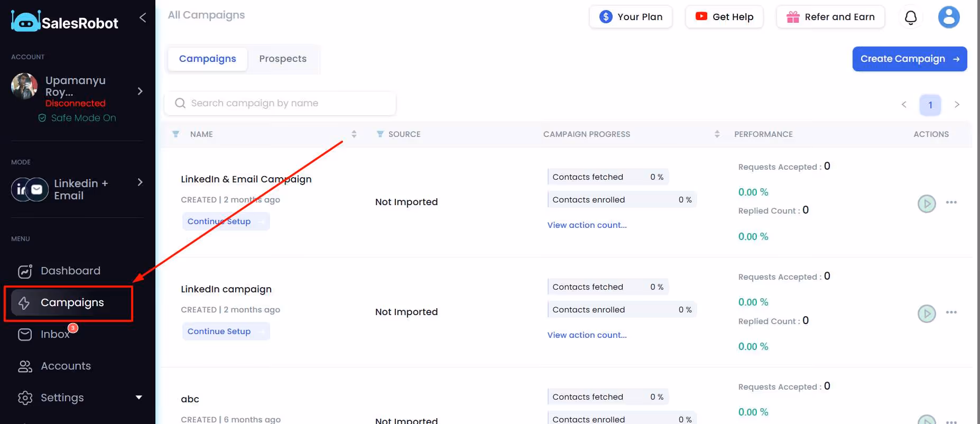Click the SalesRobot logo
This screenshot has width=980, height=424.
pyautogui.click(x=64, y=22)
